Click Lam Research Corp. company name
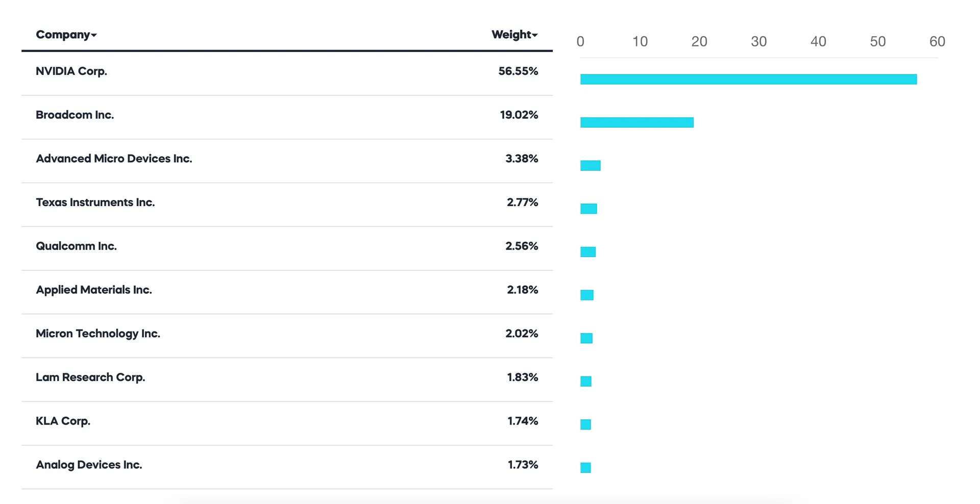Image resolution: width=980 pixels, height=504 pixels. coord(90,377)
